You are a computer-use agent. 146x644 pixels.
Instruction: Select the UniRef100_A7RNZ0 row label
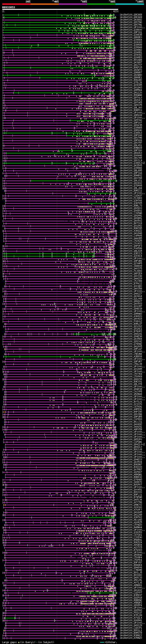pyautogui.click(x=131, y=638)
